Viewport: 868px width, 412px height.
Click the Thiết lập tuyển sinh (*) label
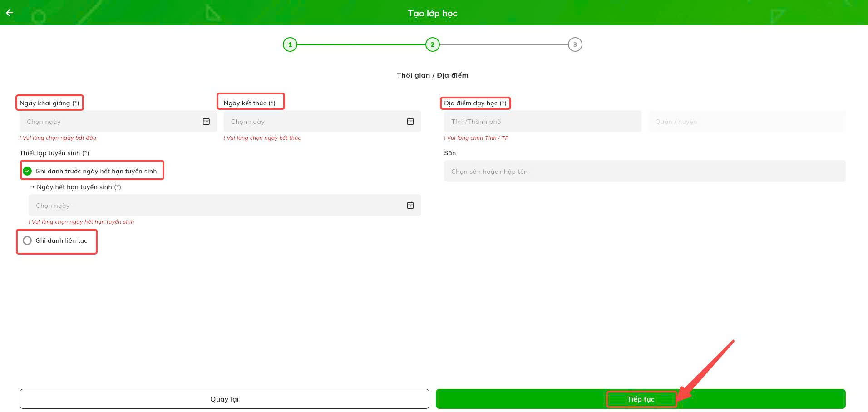54,153
